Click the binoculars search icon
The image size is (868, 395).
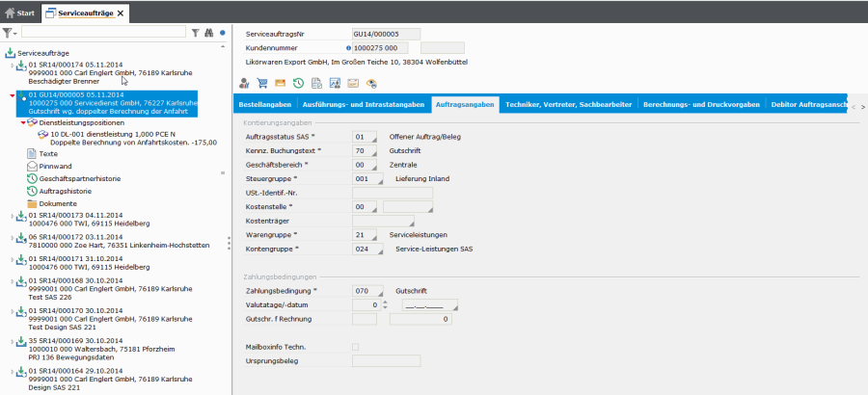tap(208, 33)
